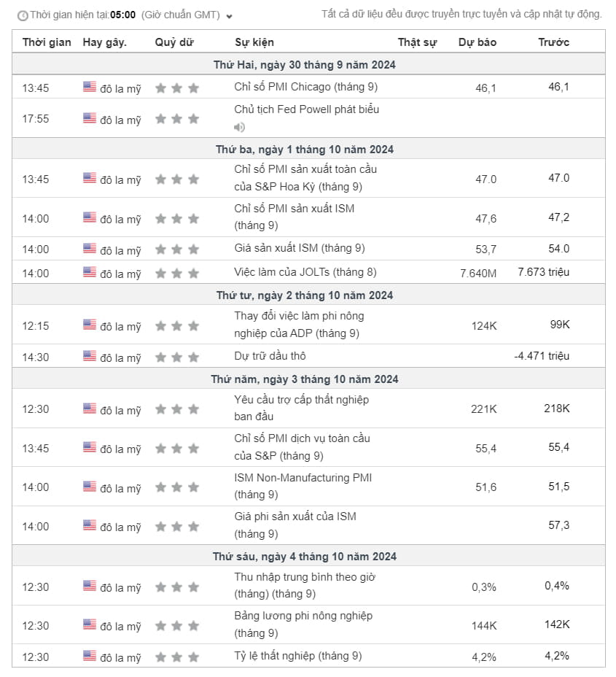Click importance stars for ADP employment row
The image size is (616, 677).
click(x=176, y=326)
